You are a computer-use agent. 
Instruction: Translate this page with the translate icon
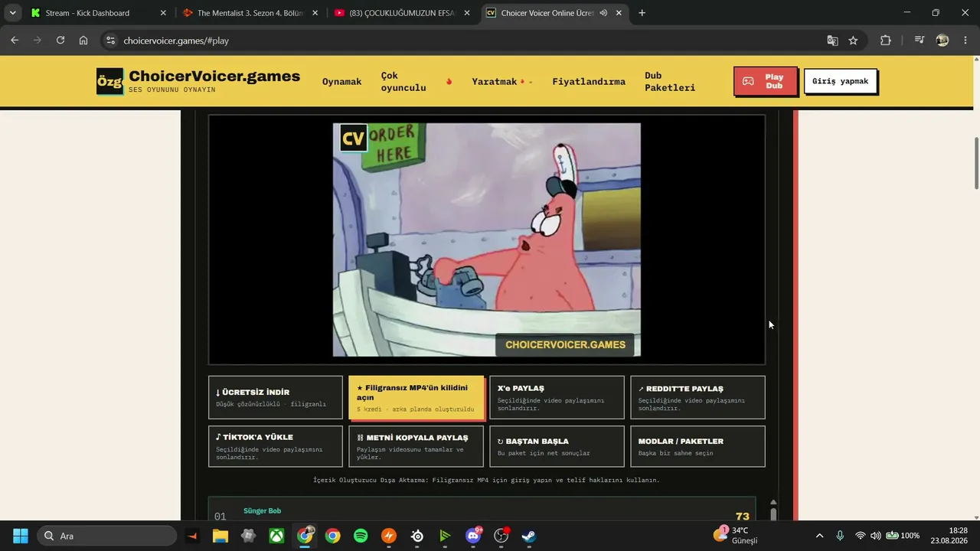(x=832, y=41)
